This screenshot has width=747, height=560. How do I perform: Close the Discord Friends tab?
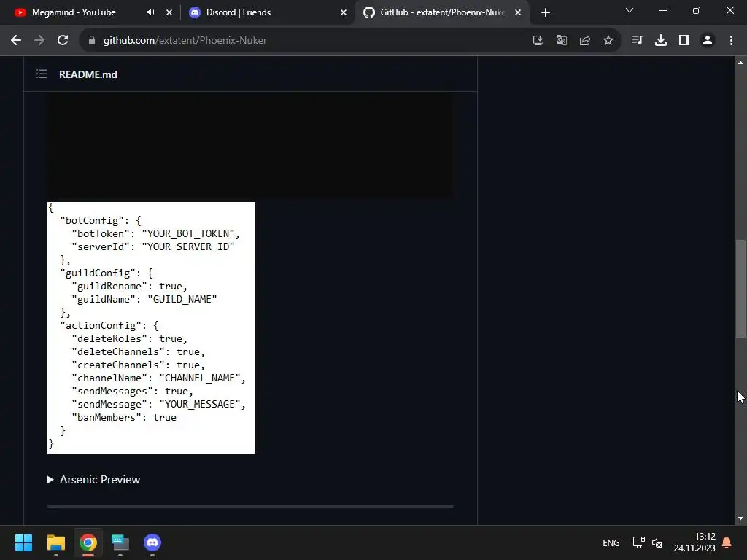coord(344,12)
